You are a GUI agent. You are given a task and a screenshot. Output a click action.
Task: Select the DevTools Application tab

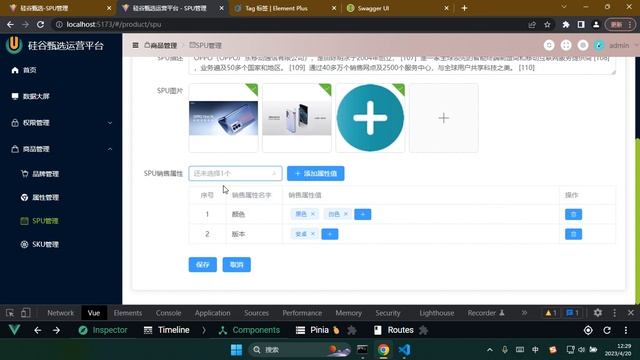(212, 313)
